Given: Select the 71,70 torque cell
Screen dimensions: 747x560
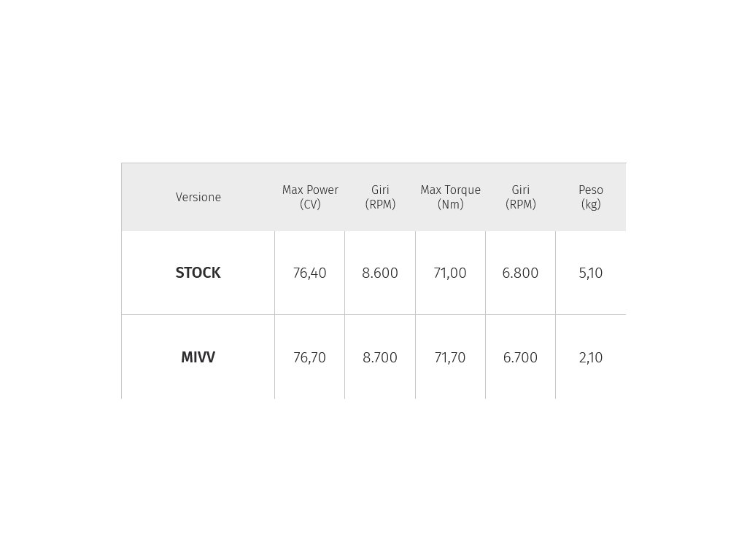Looking at the screenshot, I should tap(450, 357).
